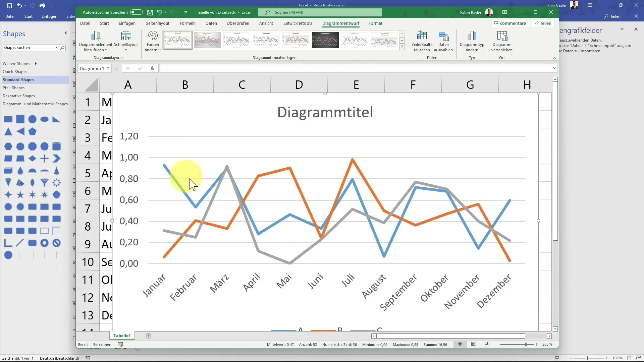Image resolution: width=644 pixels, height=362 pixels.
Task: Click the Excel save icon
Action: tap(150, 12)
